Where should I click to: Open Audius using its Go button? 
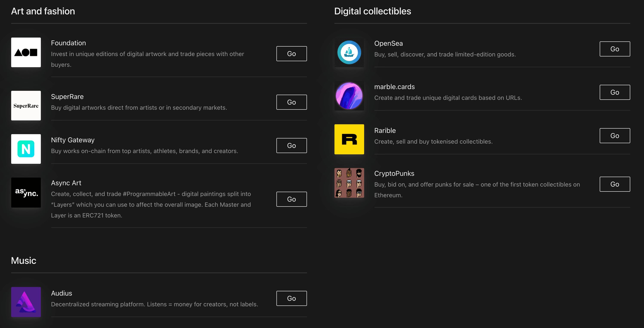(291, 298)
